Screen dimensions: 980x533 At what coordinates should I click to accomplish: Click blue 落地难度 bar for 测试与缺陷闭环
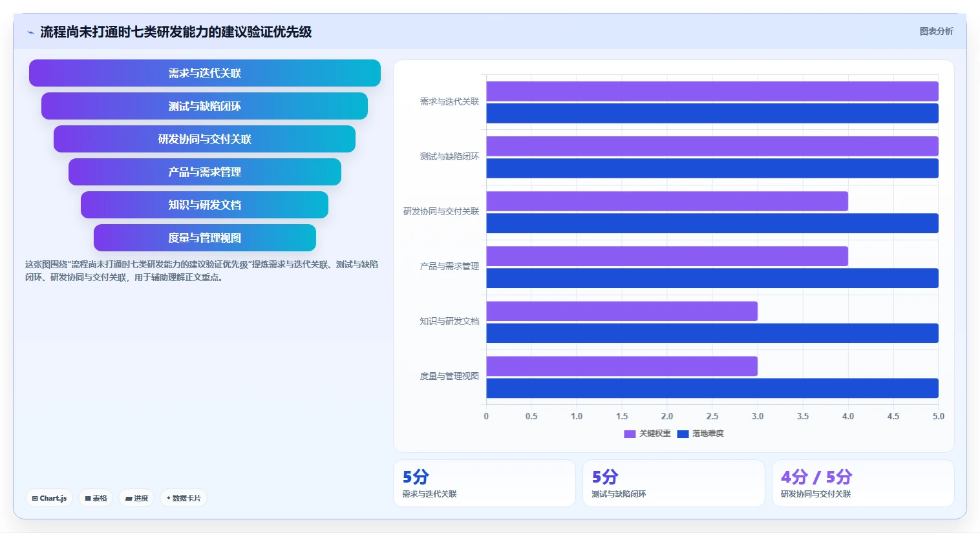click(712, 168)
